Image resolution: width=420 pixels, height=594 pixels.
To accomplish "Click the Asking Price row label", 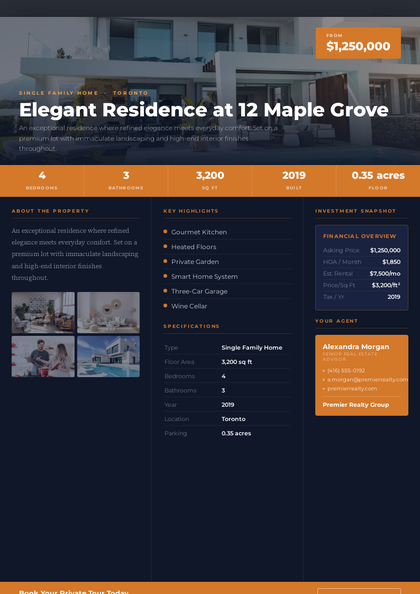I will pos(341,250).
